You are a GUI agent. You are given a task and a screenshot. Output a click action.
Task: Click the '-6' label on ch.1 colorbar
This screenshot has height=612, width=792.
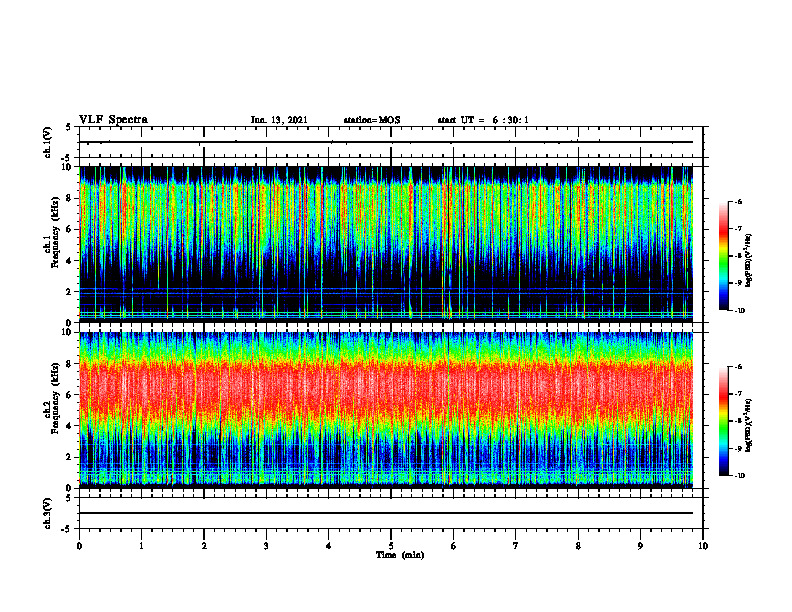(x=738, y=202)
